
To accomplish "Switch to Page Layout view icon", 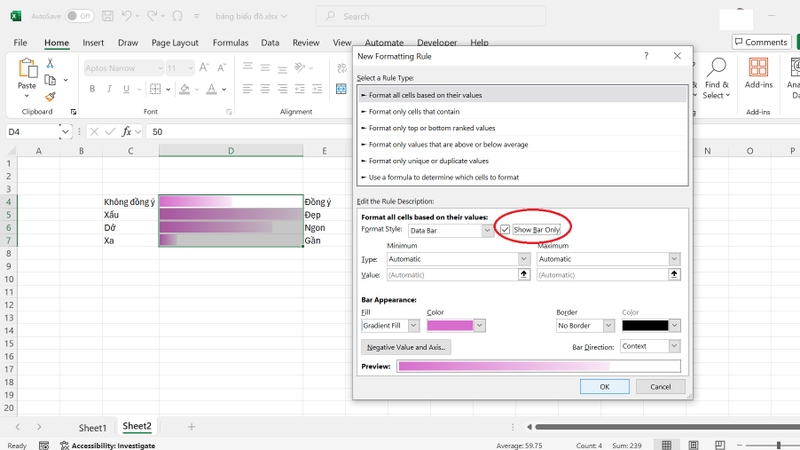I will pos(693,445).
